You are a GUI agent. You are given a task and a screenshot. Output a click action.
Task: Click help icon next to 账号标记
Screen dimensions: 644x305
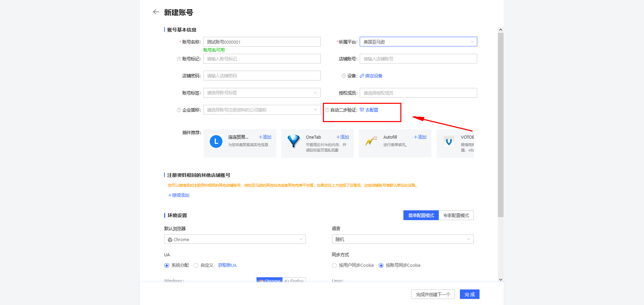pos(179,59)
